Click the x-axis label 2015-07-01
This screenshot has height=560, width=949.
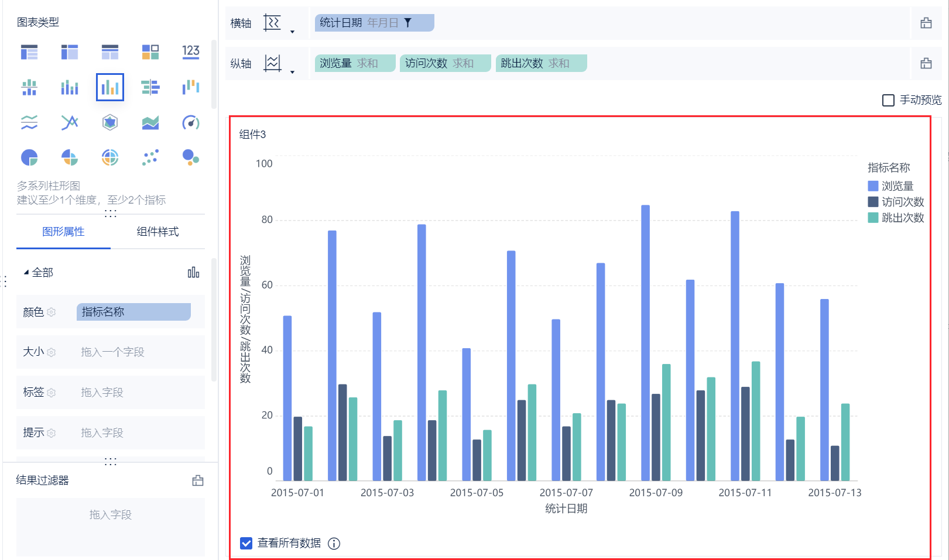(297, 493)
